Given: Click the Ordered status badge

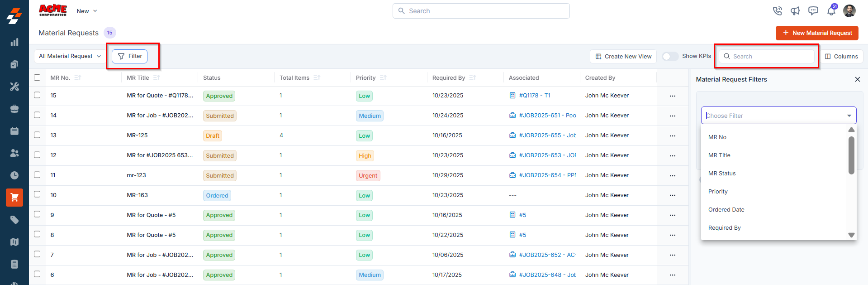Looking at the screenshot, I should (217, 195).
